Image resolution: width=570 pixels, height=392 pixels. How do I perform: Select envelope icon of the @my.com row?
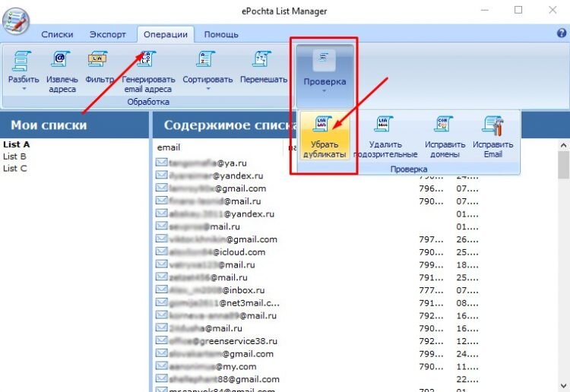161,366
